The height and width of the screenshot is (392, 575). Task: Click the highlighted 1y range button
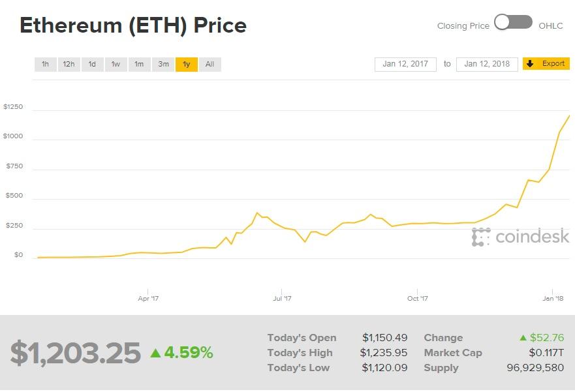[x=185, y=64]
